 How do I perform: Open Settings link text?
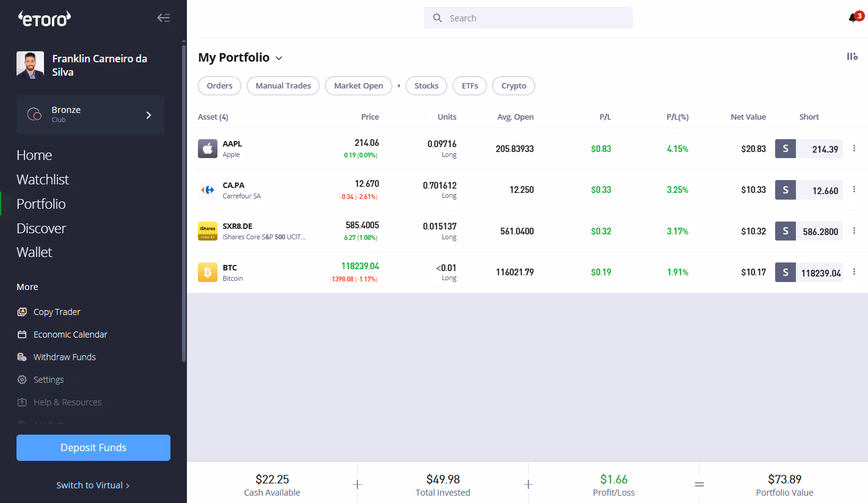coord(49,380)
